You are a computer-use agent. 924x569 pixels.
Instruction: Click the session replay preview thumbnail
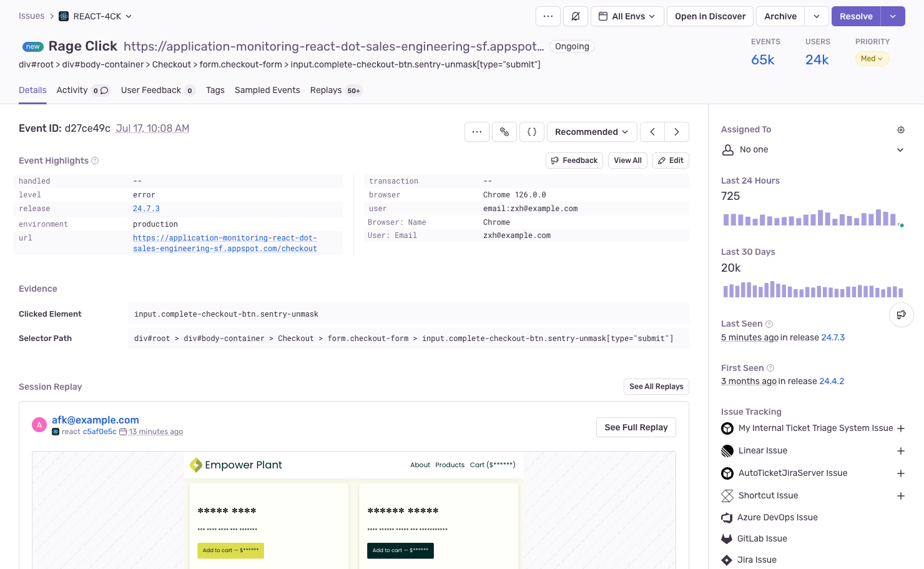353,509
